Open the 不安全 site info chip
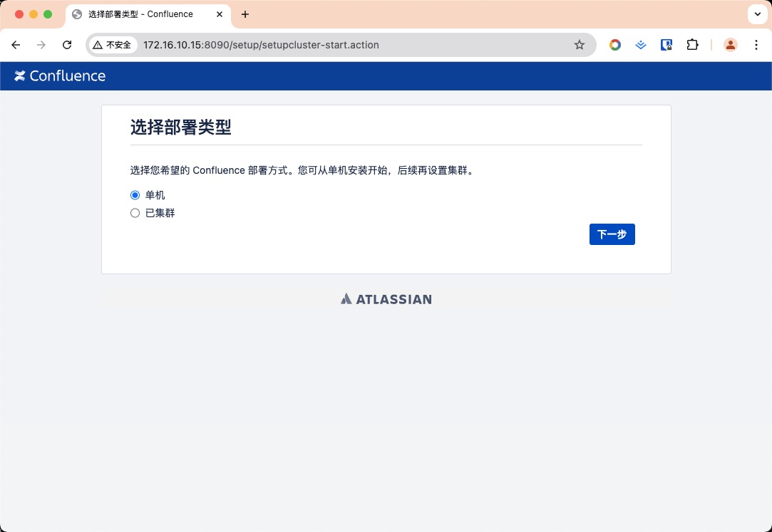 click(112, 45)
